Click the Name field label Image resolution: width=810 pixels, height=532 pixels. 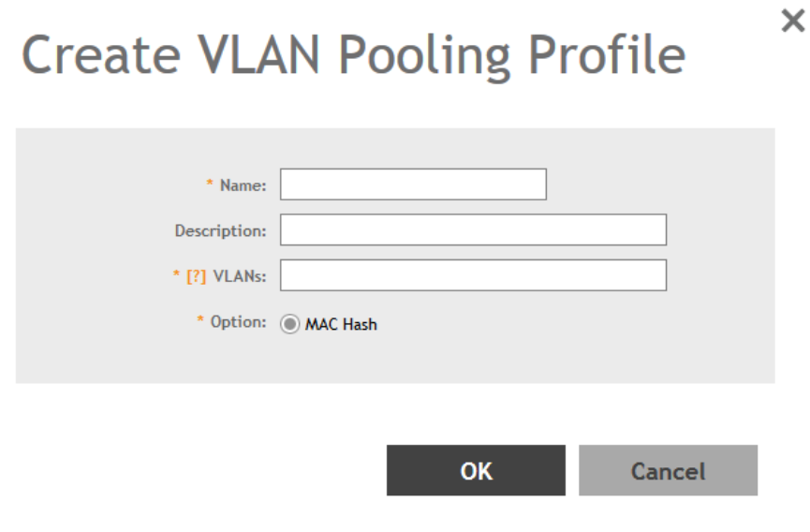point(243,185)
